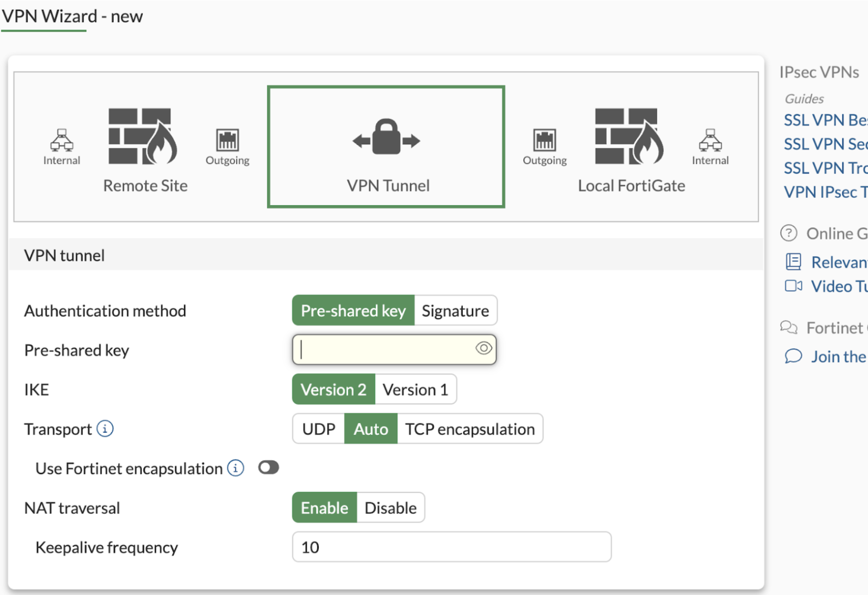Switch the wizard step to Remote Site

click(145, 186)
